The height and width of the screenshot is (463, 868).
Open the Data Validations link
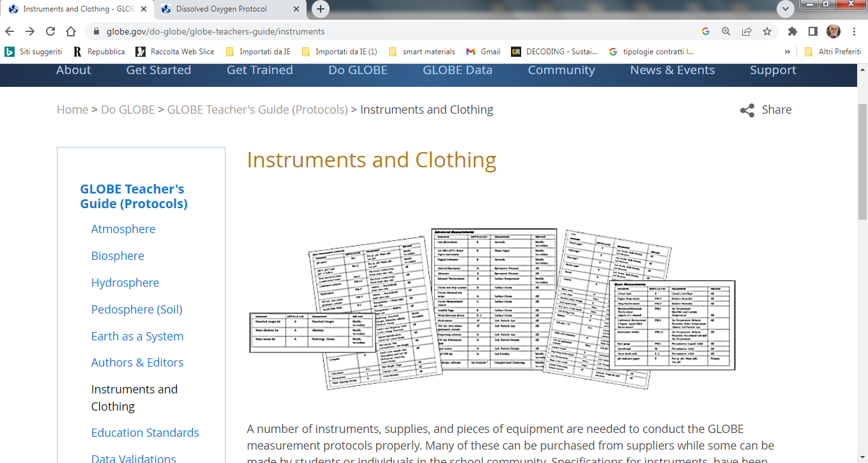(133, 458)
